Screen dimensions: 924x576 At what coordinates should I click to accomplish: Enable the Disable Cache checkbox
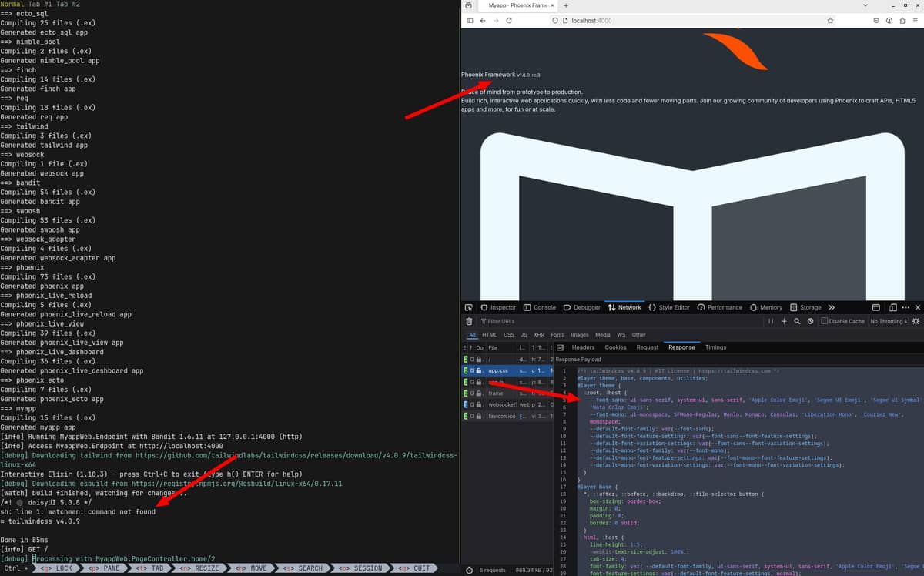[x=825, y=321]
